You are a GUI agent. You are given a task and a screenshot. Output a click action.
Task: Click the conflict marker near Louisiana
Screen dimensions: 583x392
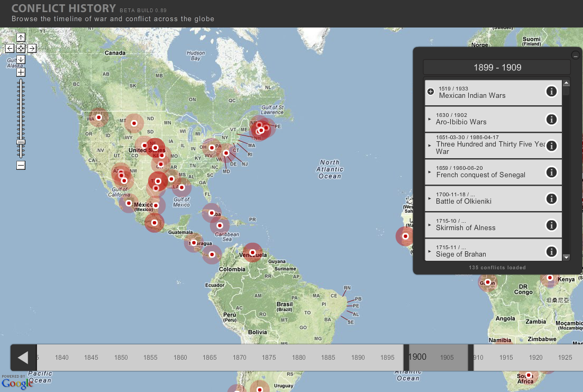point(182,187)
